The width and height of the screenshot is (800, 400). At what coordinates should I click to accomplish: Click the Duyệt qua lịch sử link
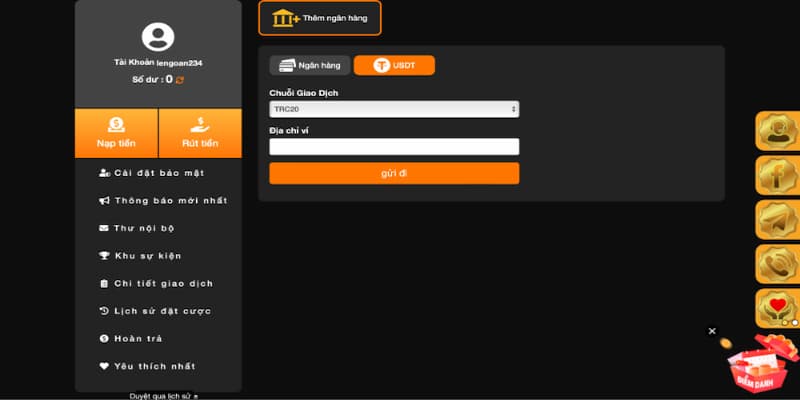pyautogui.click(x=163, y=396)
